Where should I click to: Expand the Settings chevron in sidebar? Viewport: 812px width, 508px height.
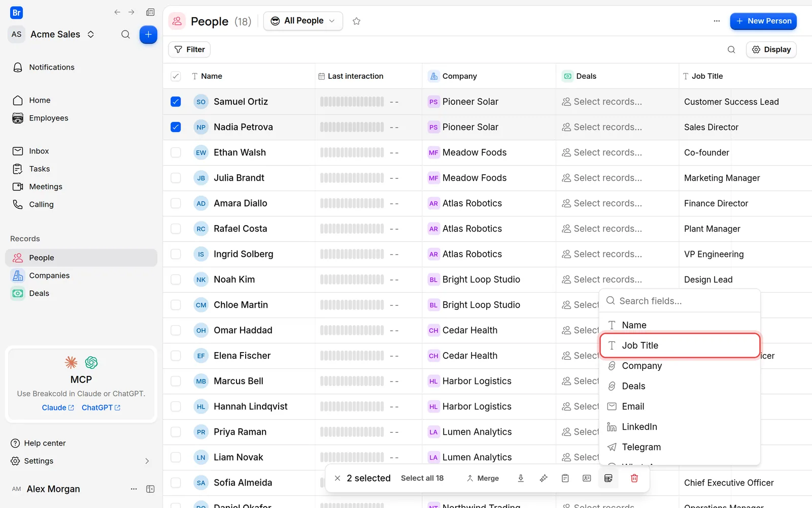pos(147,461)
